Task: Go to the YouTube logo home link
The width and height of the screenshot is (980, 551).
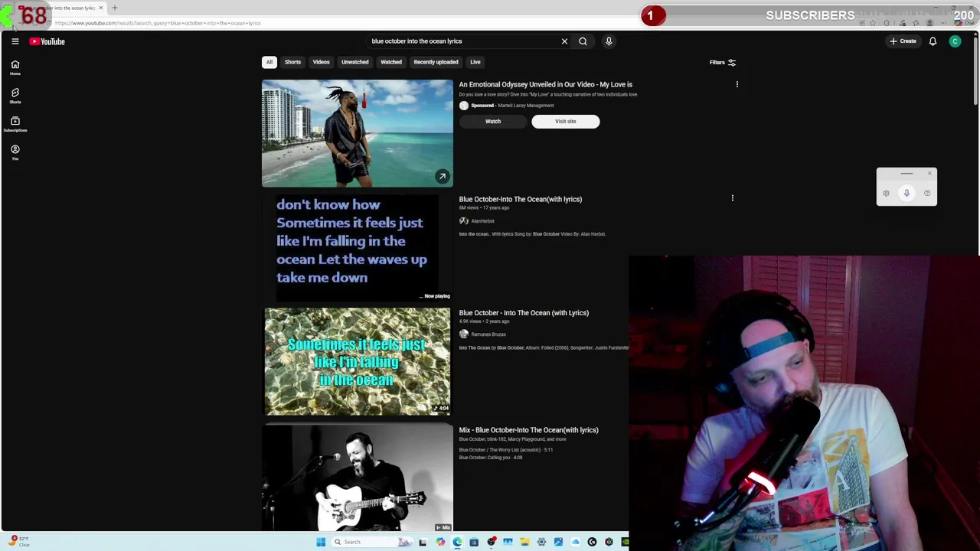Action: 47,41
